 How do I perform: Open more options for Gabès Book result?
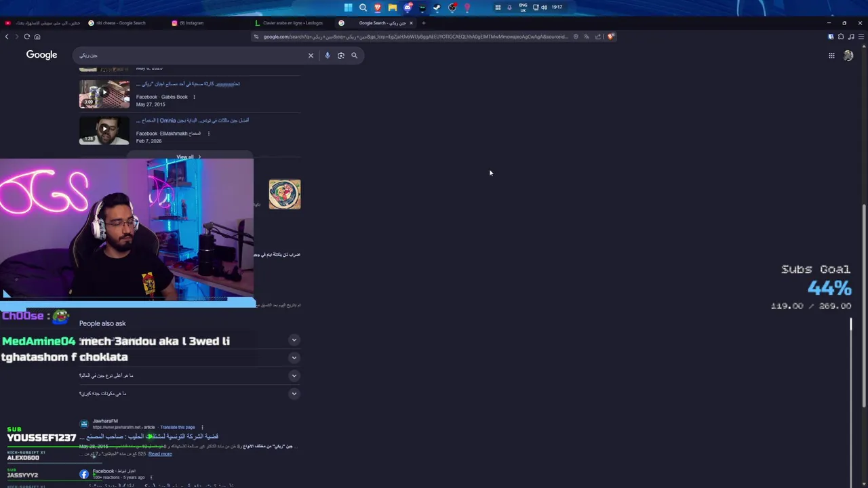(x=194, y=97)
